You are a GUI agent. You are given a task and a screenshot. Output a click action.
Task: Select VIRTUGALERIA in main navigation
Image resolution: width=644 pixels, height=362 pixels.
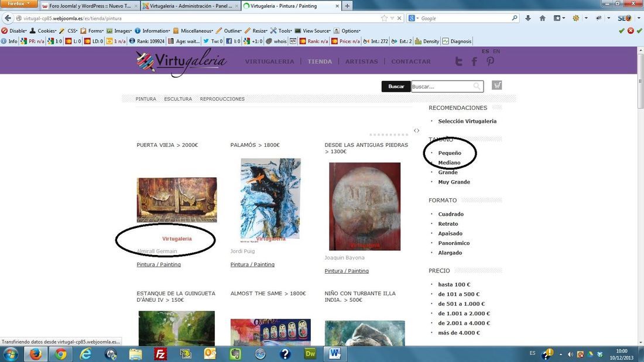coord(269,61)
